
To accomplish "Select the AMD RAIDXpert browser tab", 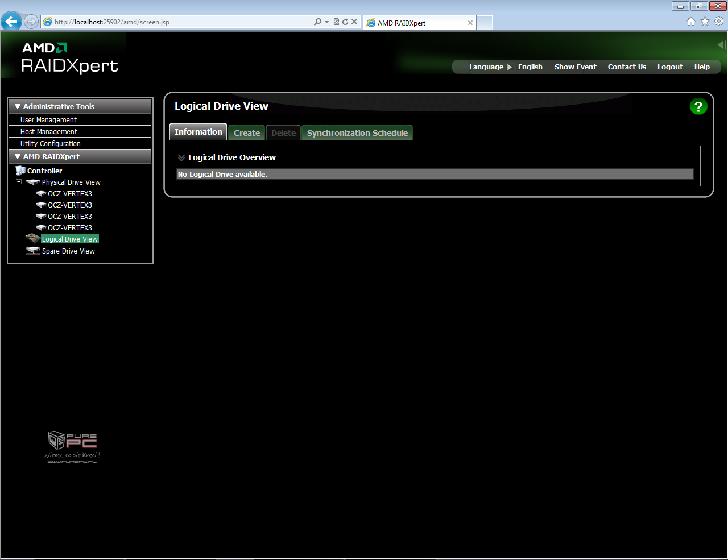I will [x=419, y=23].
